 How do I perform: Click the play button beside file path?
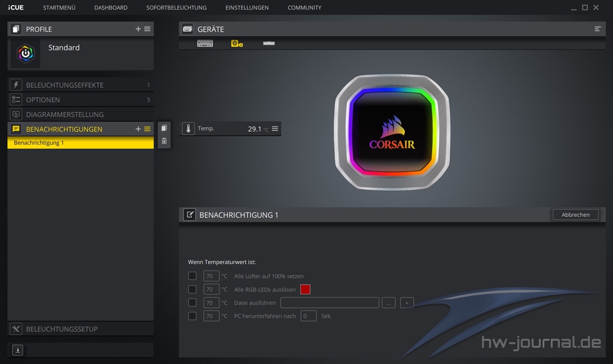click(407, 303)
